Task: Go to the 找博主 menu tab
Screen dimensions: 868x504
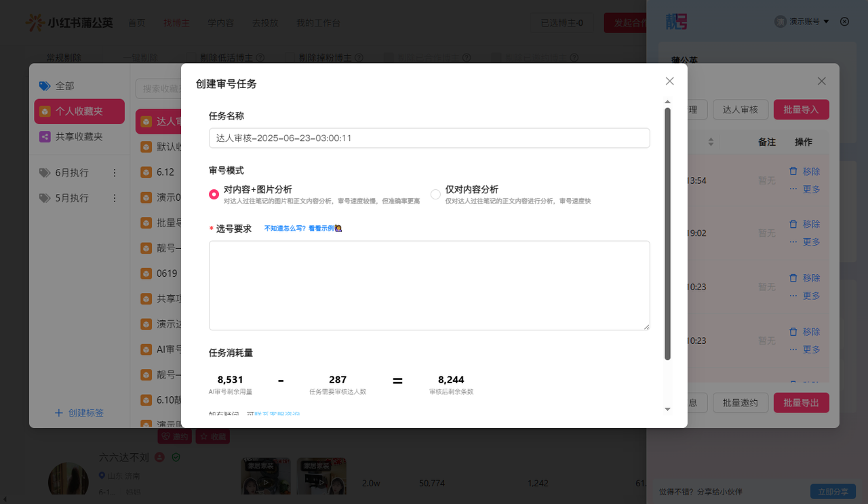Action: coord(173,23)
